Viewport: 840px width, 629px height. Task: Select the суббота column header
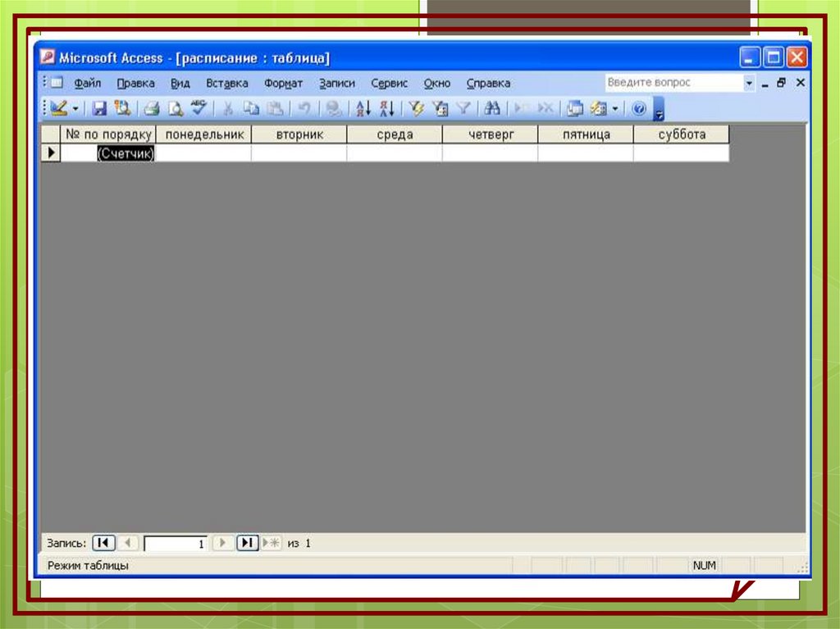(682, 134)
